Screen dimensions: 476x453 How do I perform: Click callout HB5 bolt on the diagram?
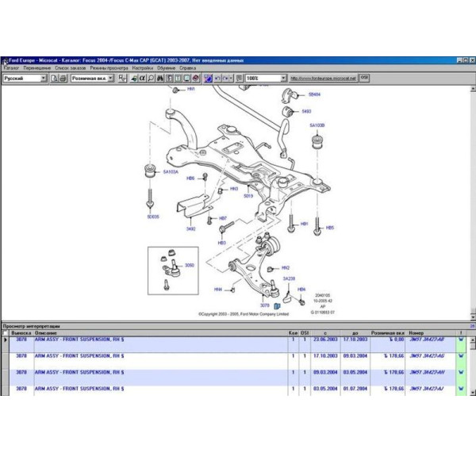[x=329, y=228]
